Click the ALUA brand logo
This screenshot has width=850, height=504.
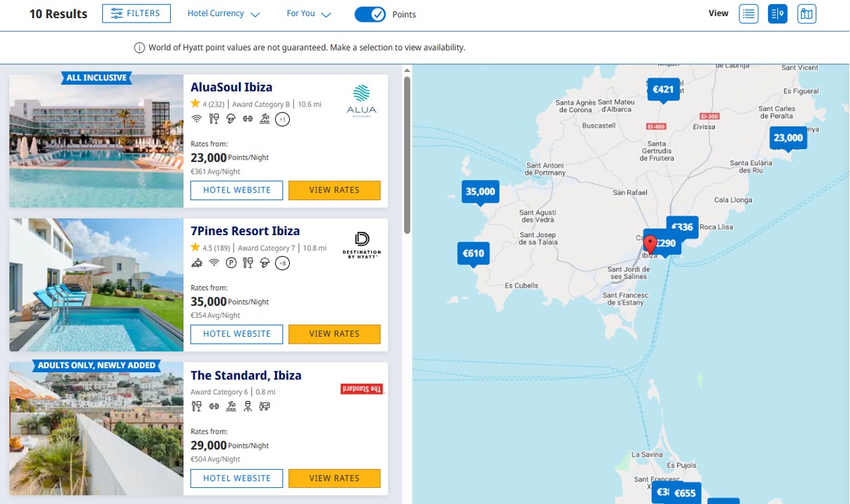tap(361, 100)
